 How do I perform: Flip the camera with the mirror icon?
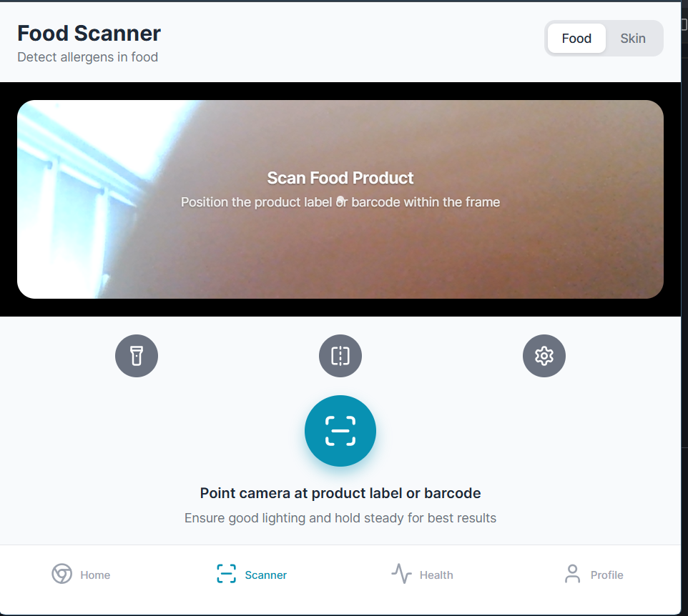[x=340, y=356]
